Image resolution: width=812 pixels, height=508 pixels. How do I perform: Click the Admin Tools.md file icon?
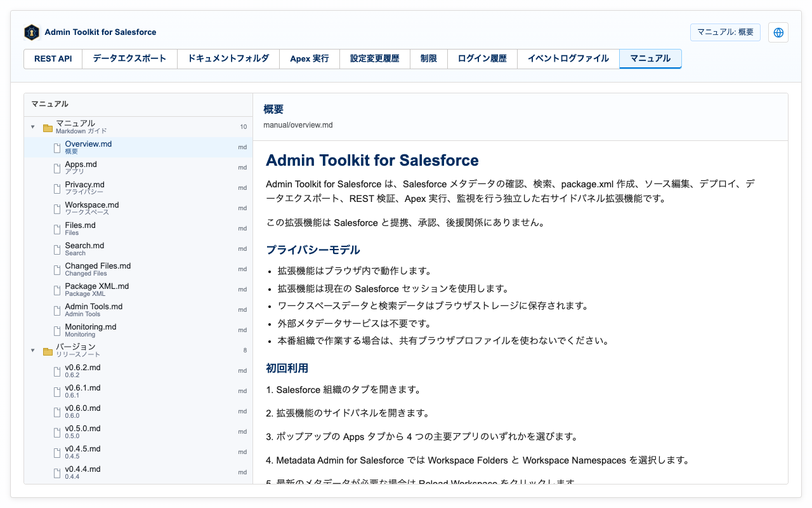[57, 310]
